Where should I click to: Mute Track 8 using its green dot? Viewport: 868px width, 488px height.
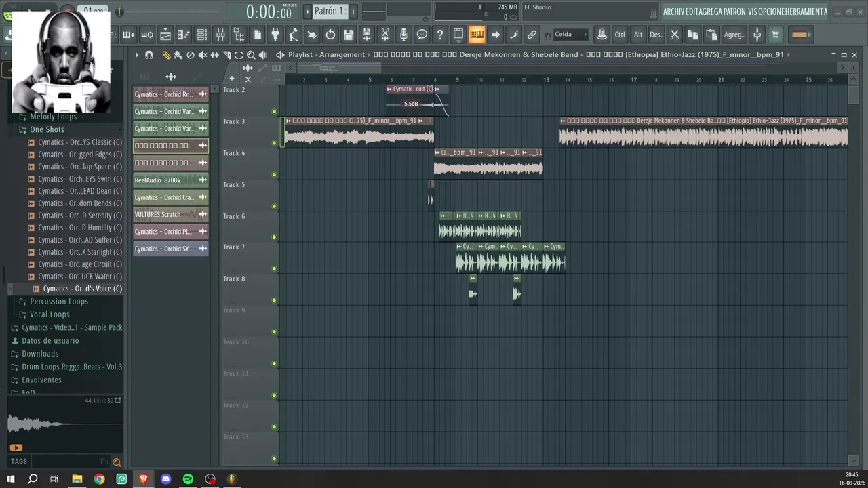click(275, 300)
